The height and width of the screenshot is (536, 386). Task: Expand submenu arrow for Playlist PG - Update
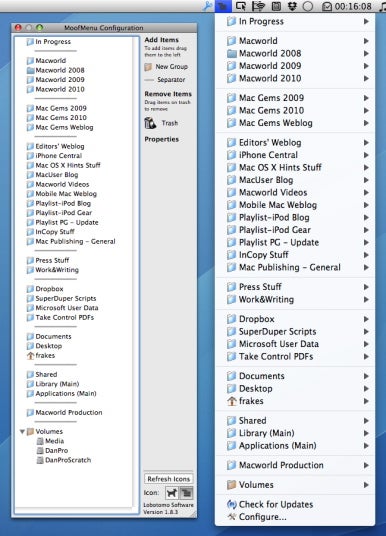[366, 242]
